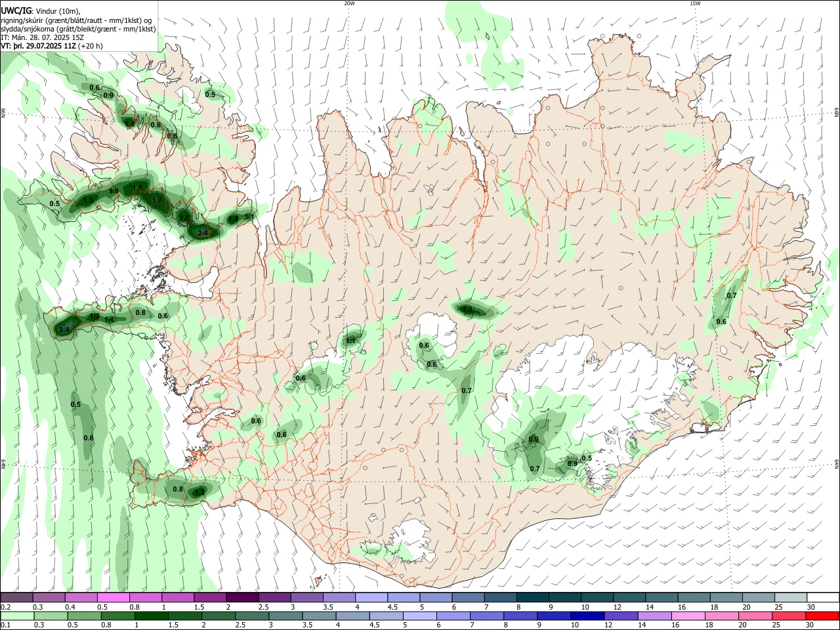Select the bright pink 0.5–0.8 snow legend swatch
The height and width of the screenshot is (630, 840).
point(114,597)
